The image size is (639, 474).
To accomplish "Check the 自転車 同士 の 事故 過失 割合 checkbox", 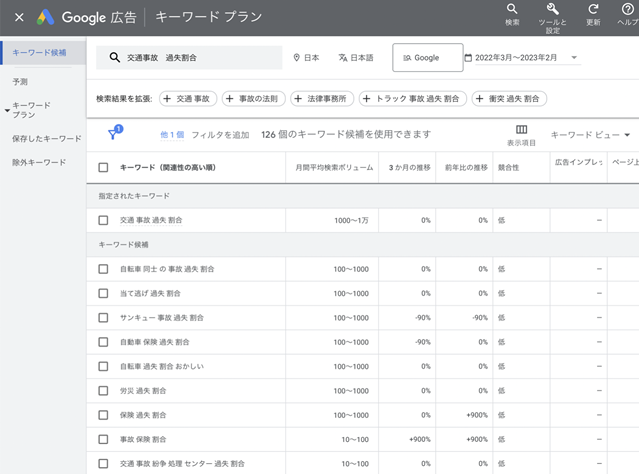I will point(104,269).
